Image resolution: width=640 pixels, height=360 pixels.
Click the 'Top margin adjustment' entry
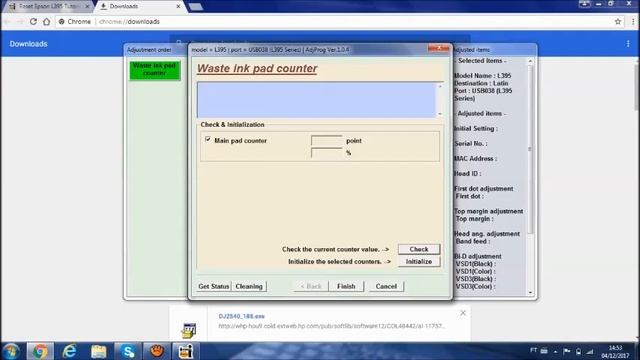489,211
